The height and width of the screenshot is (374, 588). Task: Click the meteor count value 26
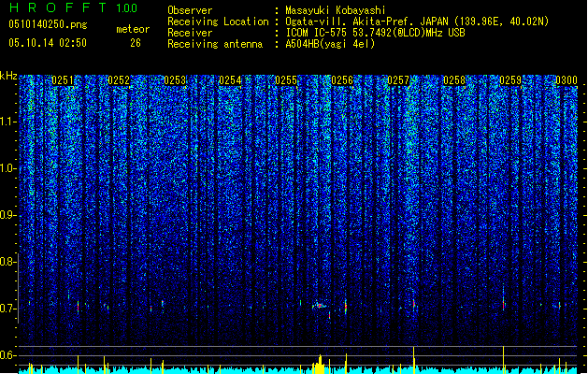click(136, 43)
